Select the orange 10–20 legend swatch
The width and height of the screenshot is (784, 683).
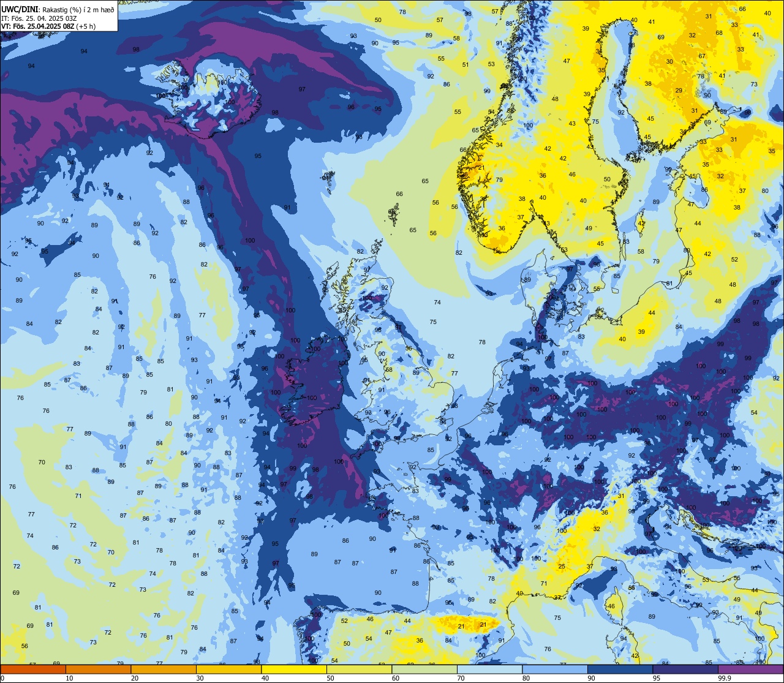pyautogui.click(x=98, y=670)
